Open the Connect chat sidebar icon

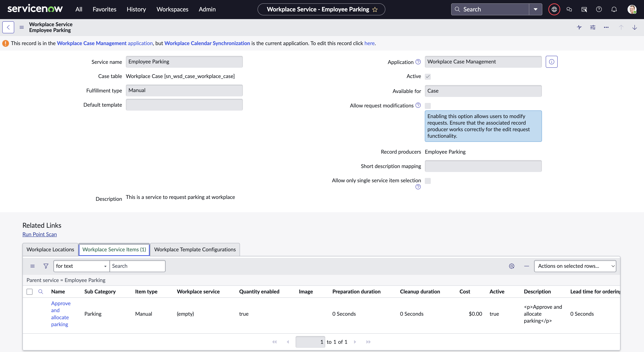click(569, 10)
